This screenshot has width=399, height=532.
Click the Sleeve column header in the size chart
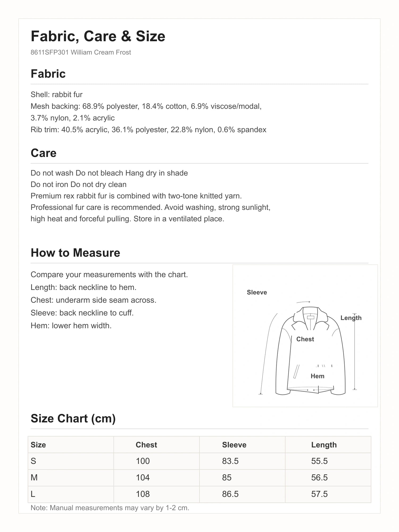point(242,445)
